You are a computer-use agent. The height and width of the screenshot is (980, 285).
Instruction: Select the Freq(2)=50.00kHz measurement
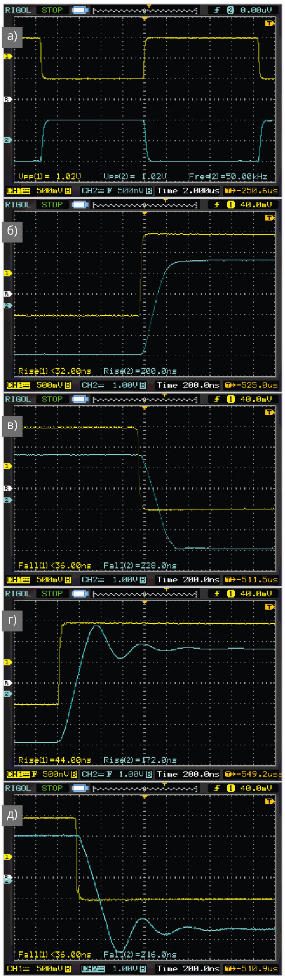point(228,176)
